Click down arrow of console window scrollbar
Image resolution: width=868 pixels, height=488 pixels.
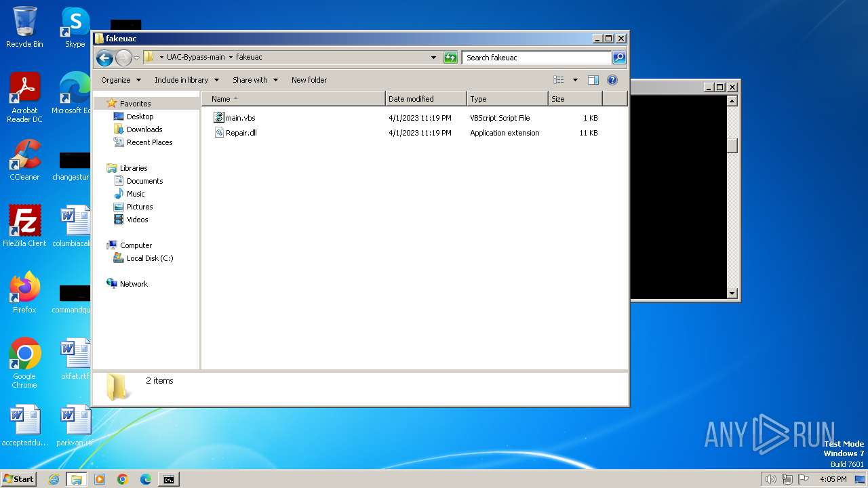click(x=732, y=293)
